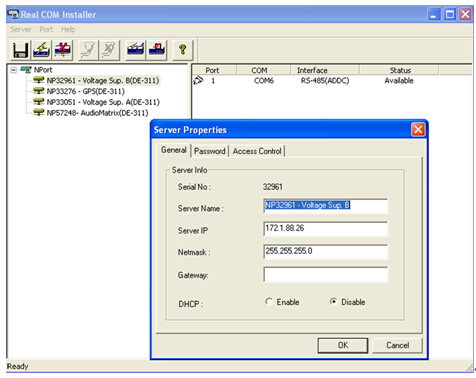
Task: Click the NPort root label
Action: point(43,70)
